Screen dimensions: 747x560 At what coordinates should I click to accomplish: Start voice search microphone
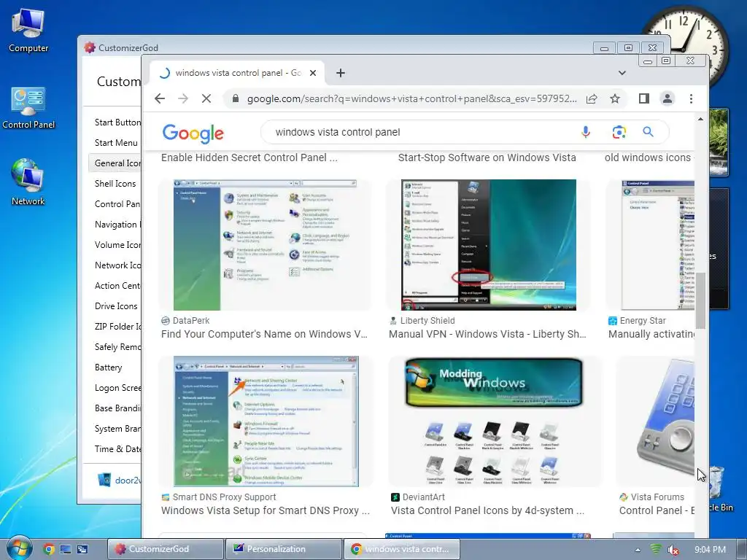point(586,132)
